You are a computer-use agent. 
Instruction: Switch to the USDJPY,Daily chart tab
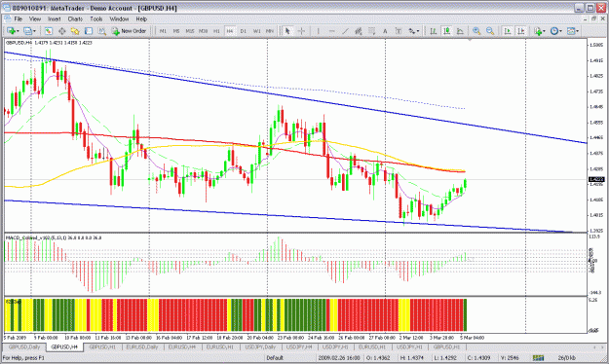click(260, 346)
